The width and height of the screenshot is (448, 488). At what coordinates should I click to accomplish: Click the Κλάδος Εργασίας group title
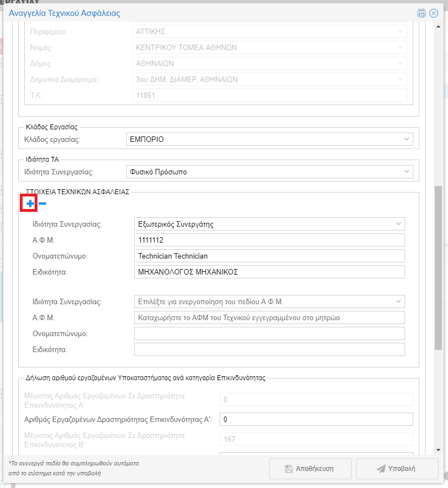(52, 127)
